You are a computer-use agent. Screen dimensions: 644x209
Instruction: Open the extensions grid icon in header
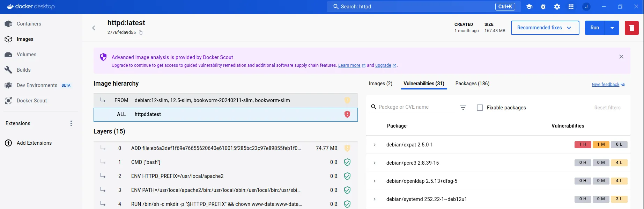coord(571,7)
